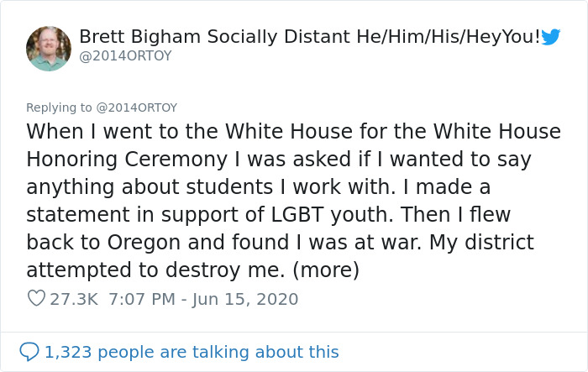Click the first line of the tweet text
Viewport: 588px width, 372px height.
pos(293,132)
